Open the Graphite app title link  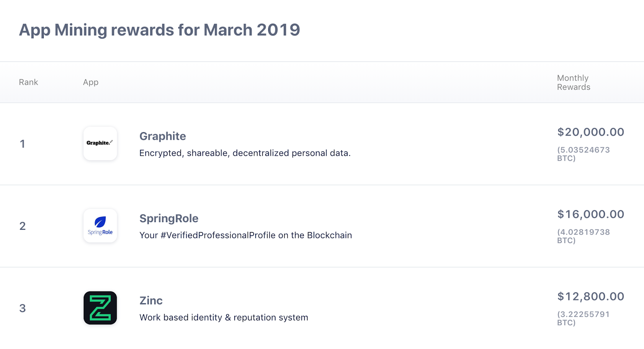coord(163,136)
